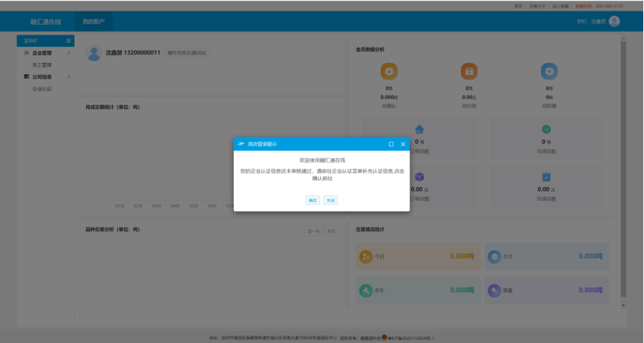Open 员工管理 sidebar item
This screenshot has width=644, height=343.
click(42, 65)
